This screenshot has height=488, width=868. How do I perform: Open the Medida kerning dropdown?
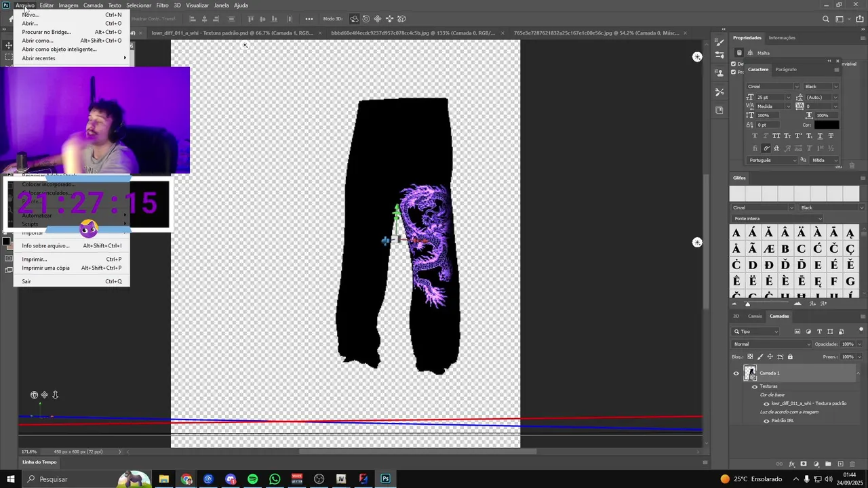(788, 106)
